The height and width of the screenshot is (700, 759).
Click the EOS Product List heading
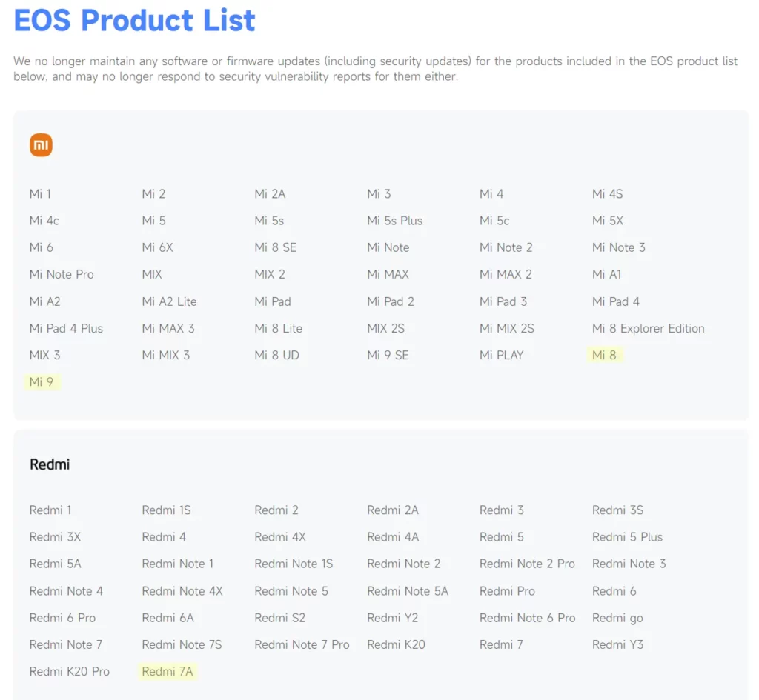(x=134, y=20)
